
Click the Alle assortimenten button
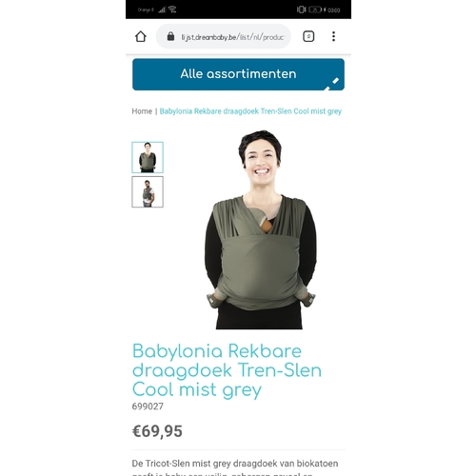238,74
